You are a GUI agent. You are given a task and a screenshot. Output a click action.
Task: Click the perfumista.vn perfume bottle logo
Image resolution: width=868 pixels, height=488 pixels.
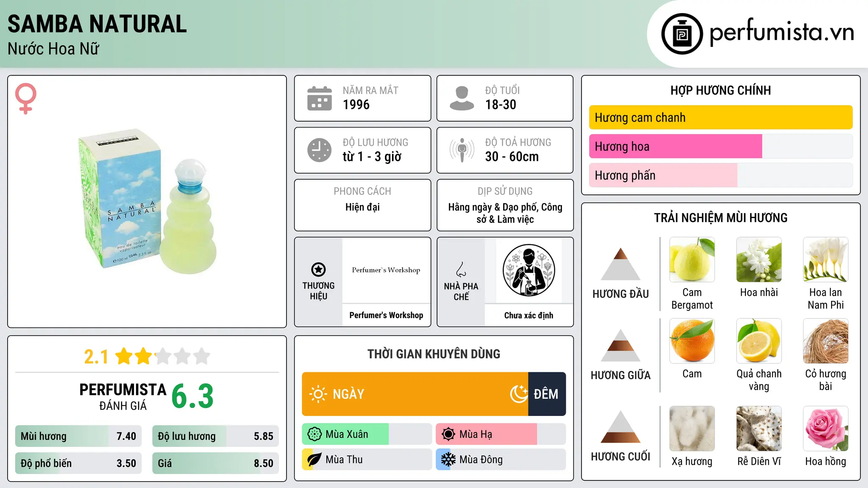(682, 34)
